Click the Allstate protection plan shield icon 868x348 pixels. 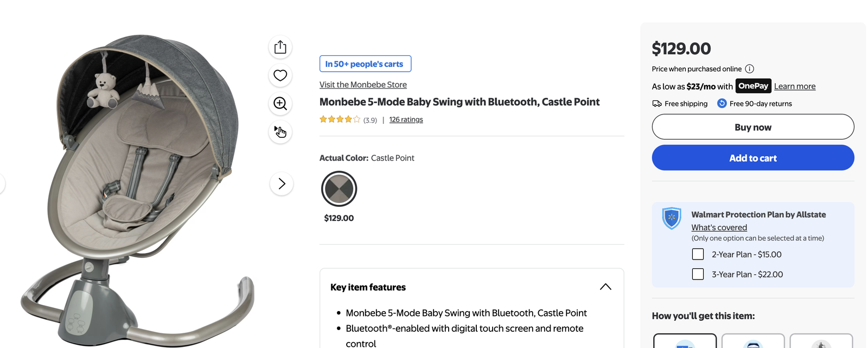click(672, 218)
